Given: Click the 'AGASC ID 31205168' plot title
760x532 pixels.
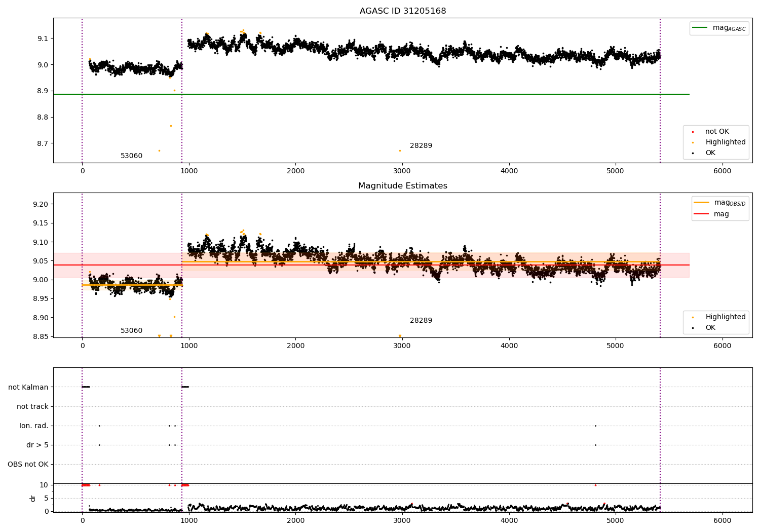Looking at the screenshot, I should tap(403, 11).
